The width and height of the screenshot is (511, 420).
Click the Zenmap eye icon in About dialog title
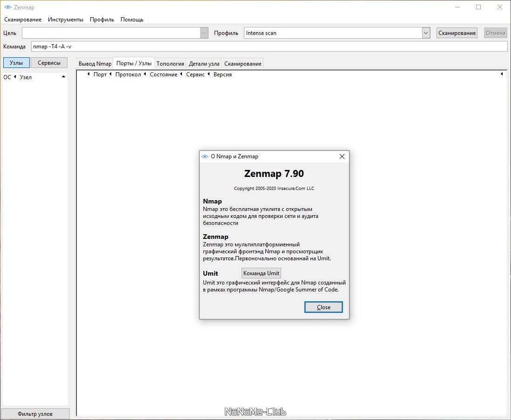(205, 156)
